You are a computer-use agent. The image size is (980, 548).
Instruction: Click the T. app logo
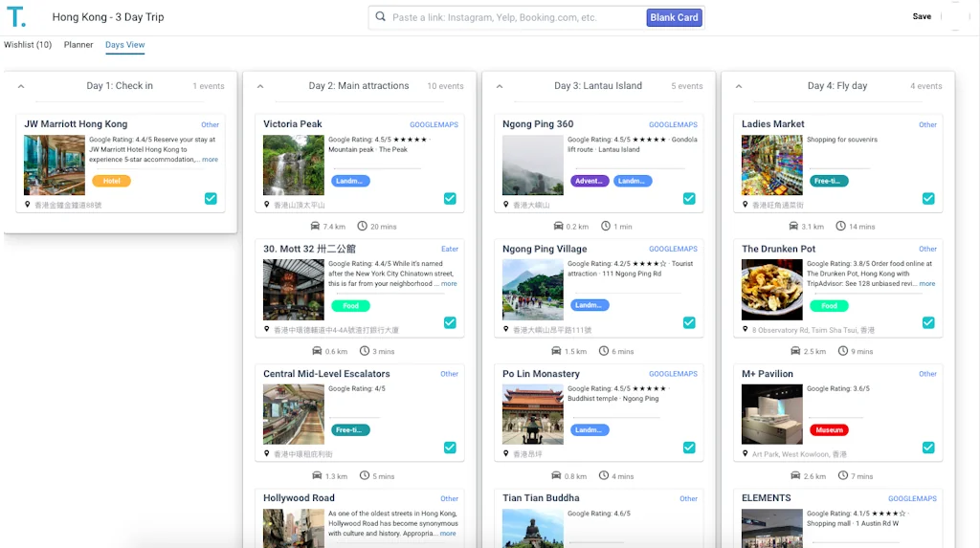point(15,16)
